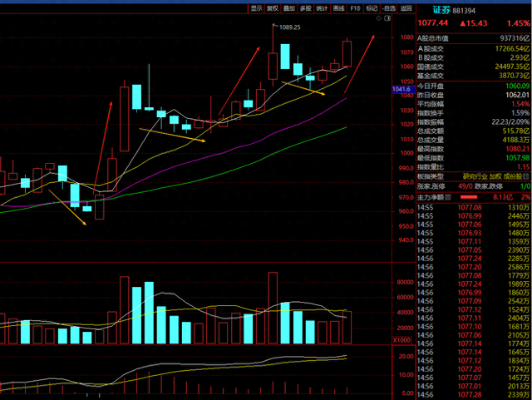Screen dimensions: 532x400
Task: Select the 证券 sector name title
Action: tap(441, 10)
